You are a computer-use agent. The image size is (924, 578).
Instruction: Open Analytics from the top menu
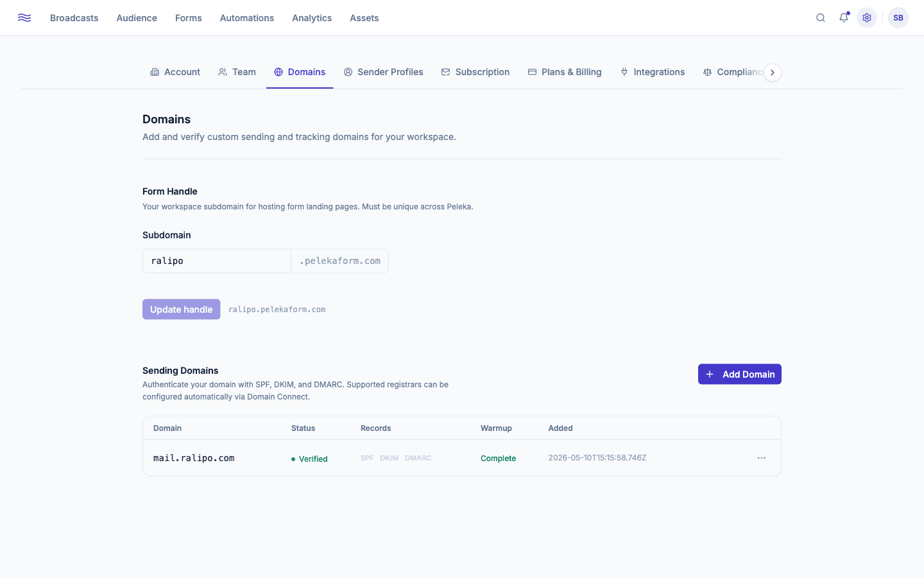click(312, 18)
